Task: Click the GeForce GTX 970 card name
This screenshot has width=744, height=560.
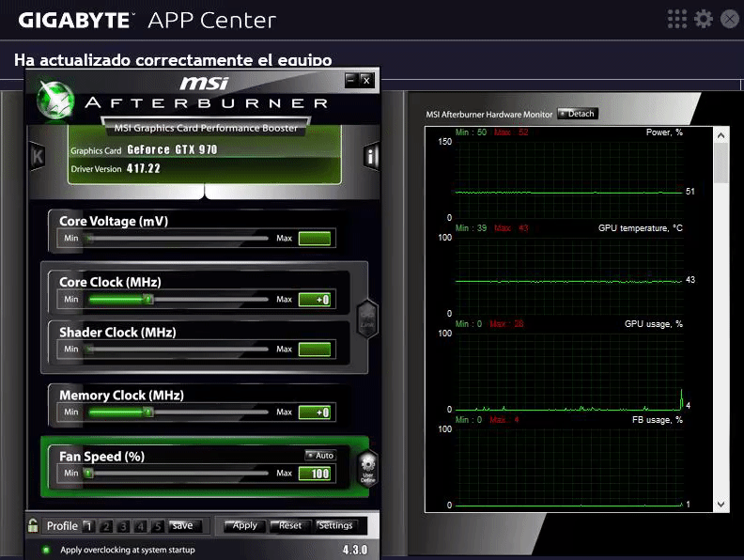Action: [x=172, y=149]
